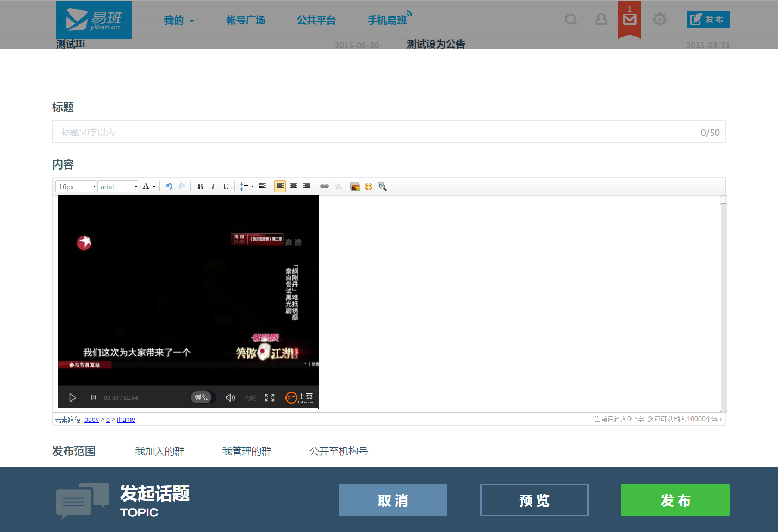Open the 我的 dropdown menu
778x532 pixels.
click(x=179, y=21)
